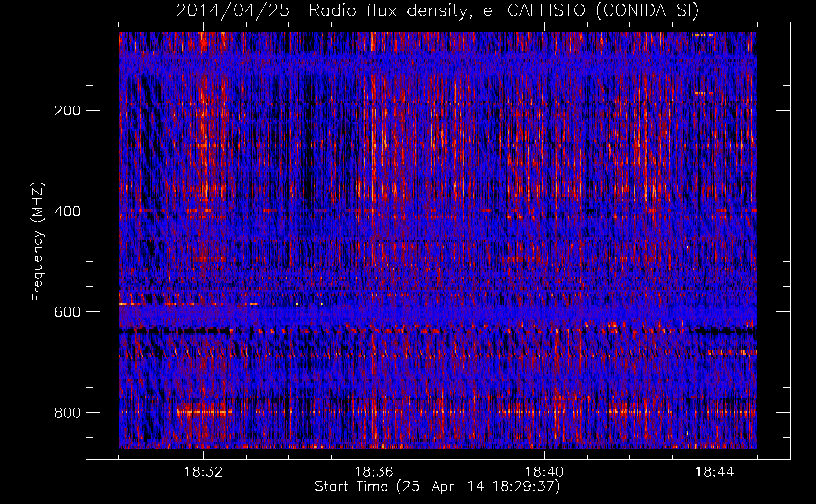Click the 18:40 time tick label
Screen dimensions: 816x504
tap(544, 472)
